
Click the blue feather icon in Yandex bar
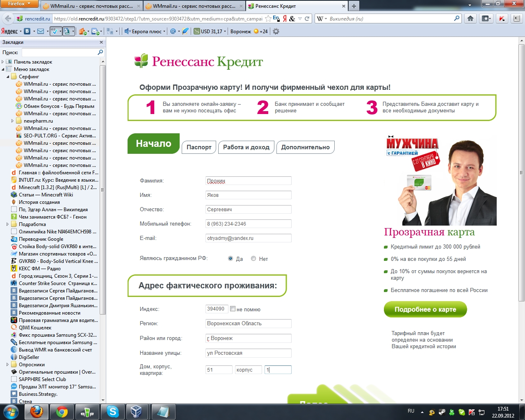pyautogui.click(x=185, y=31)
